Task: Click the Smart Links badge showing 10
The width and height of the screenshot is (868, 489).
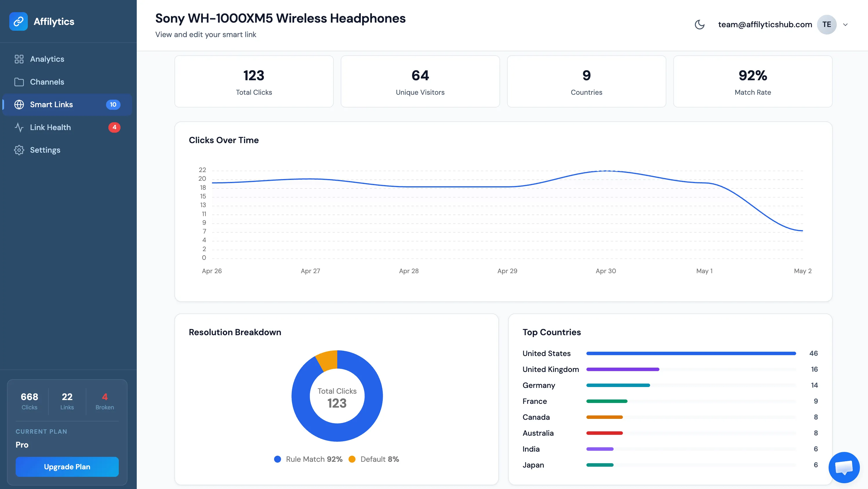Action: point(113,105)
